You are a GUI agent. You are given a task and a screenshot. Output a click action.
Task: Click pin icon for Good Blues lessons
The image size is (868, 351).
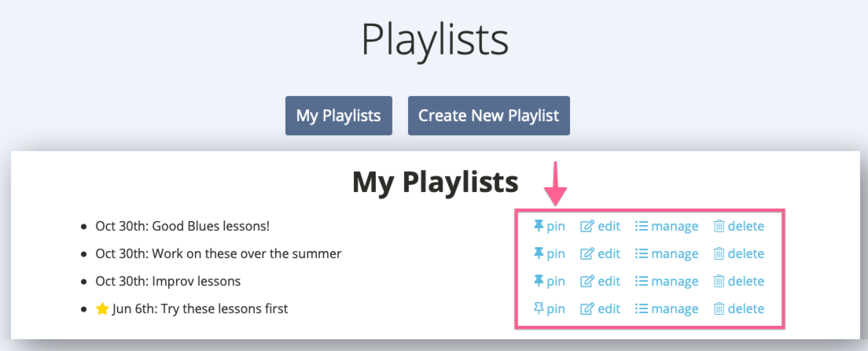tap(538, 226)
